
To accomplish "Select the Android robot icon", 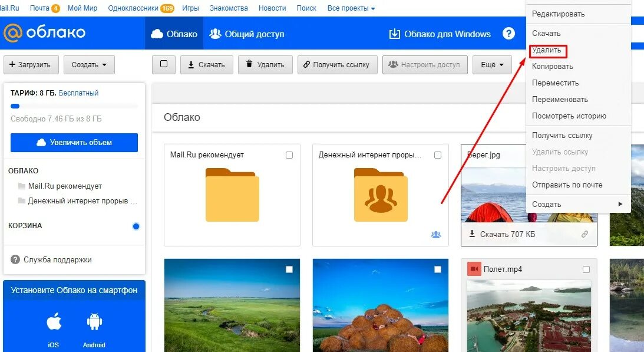I will point(94,321).
